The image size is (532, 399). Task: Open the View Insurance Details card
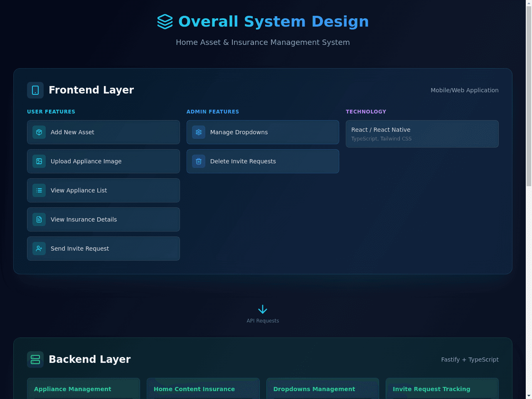tap(103, 219)
